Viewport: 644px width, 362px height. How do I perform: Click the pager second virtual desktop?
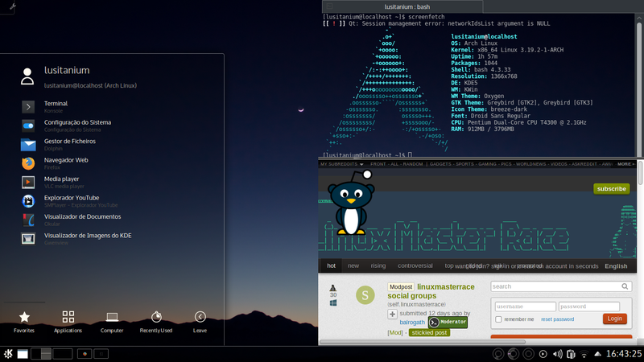point(63,354)
